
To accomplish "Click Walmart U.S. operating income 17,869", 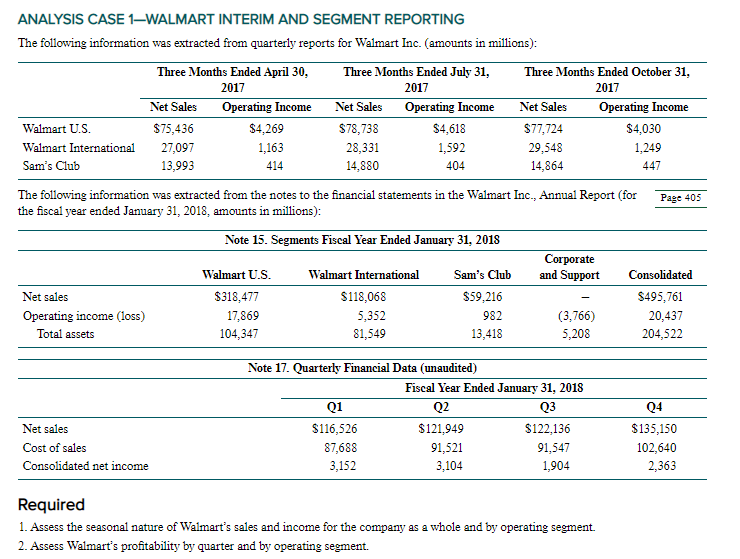I will coord(243,316).
